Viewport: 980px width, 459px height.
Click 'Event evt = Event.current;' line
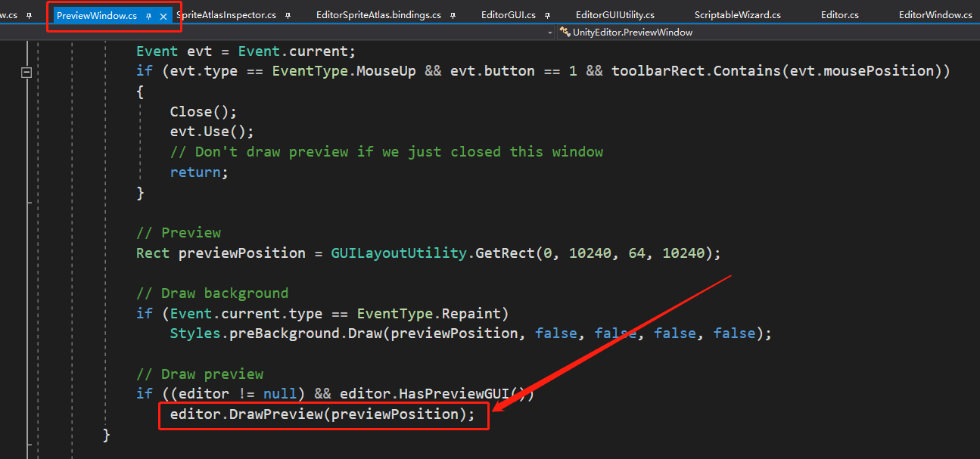(x=246, y=51)
